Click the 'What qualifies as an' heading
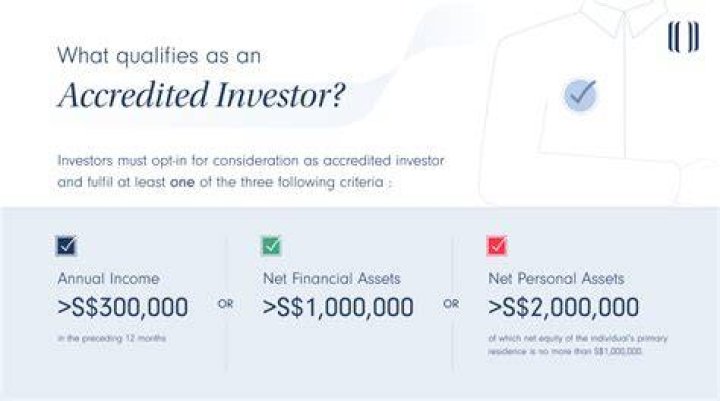 (x=159, y=56)
